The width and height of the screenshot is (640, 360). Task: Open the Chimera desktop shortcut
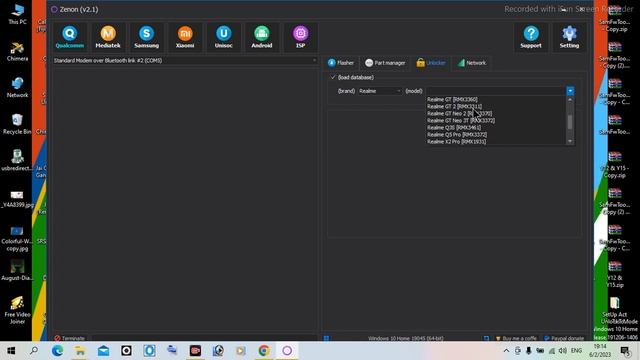tap(17, 51)
